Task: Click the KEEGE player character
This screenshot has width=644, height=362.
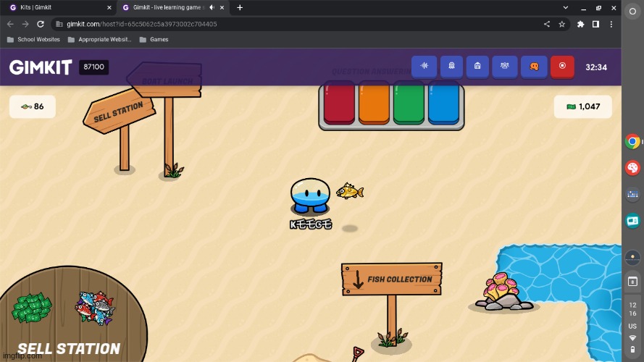Action: pos(310,196)
